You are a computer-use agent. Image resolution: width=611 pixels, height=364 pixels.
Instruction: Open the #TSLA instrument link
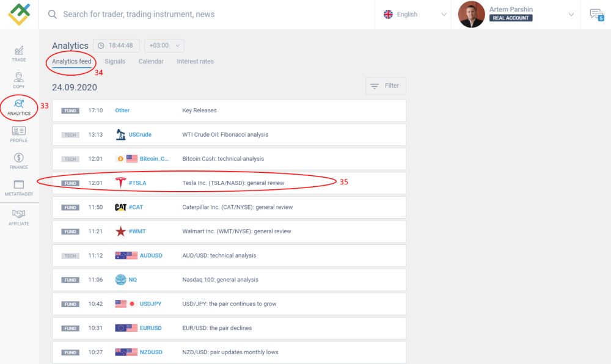[x=137, y=183]
